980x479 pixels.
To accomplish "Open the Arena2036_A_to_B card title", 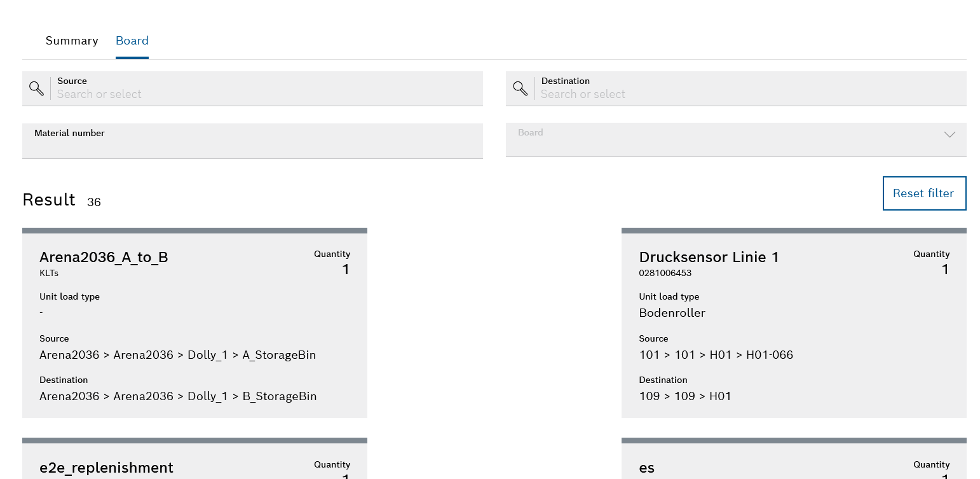I will click(x=104, y=257).
